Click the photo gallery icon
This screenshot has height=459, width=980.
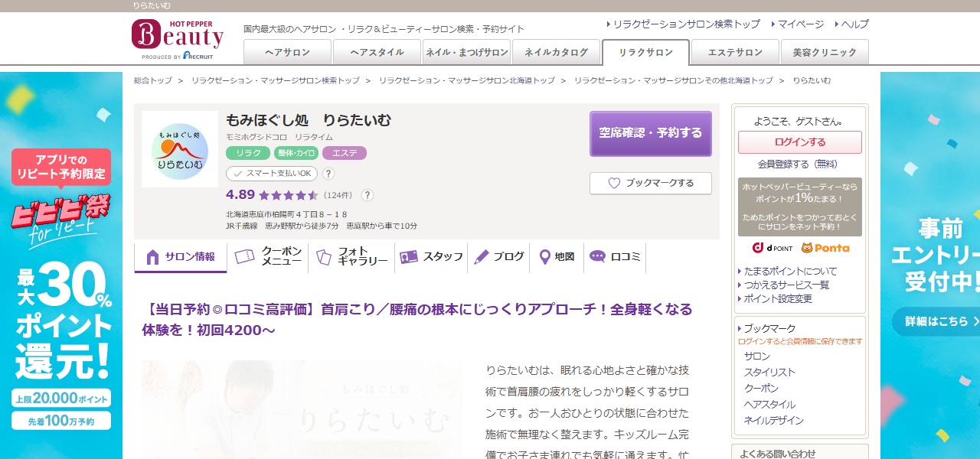(324, 257)
